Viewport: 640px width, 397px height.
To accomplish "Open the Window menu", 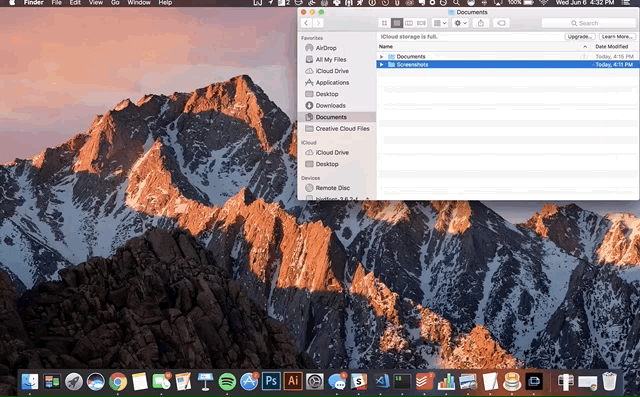I will point(139,2).
